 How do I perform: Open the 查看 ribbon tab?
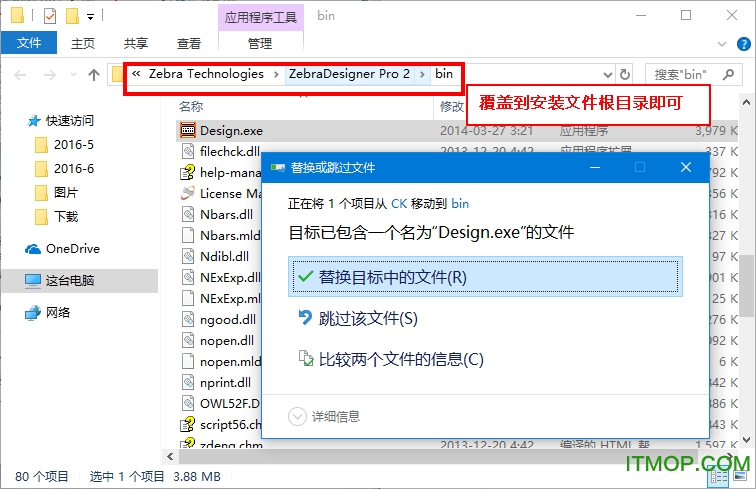(189, 43)
